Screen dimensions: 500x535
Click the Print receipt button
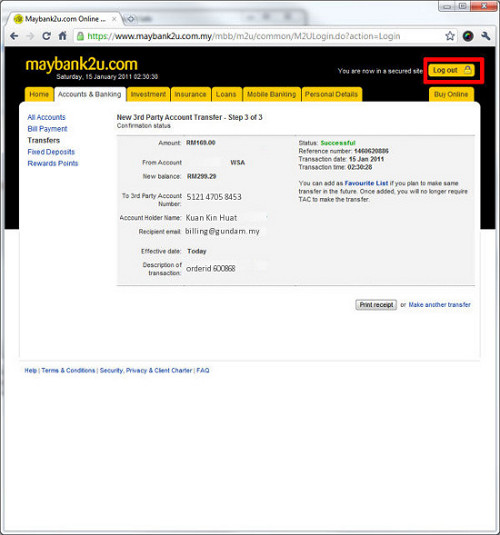376,305
